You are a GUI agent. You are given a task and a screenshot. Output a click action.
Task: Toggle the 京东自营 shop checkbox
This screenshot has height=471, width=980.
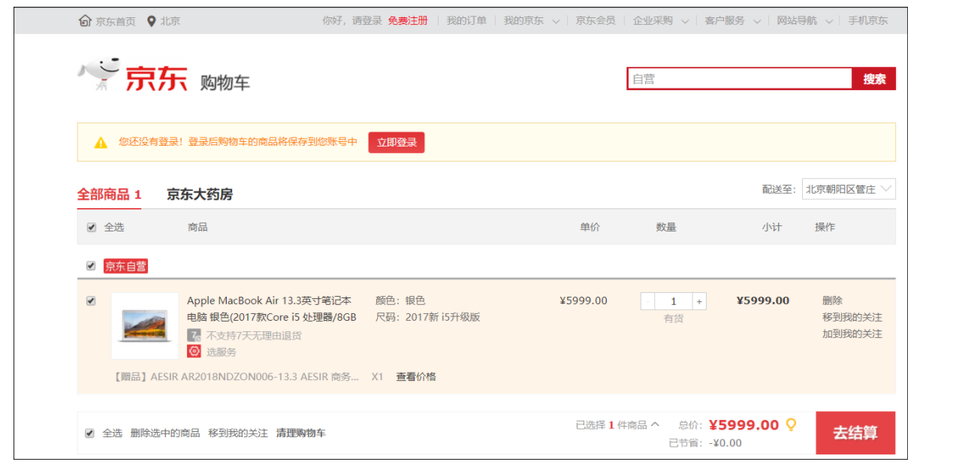pyautogui.click(x=91, y=266)
